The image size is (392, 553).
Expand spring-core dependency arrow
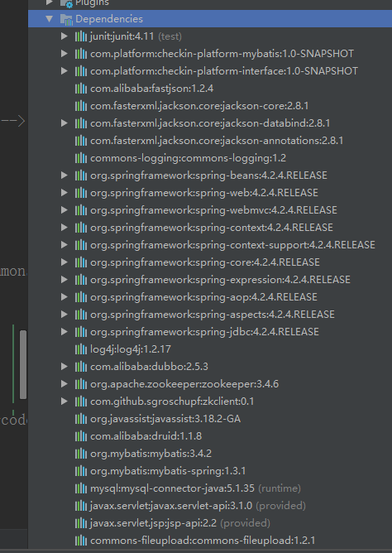pos(65,262)
